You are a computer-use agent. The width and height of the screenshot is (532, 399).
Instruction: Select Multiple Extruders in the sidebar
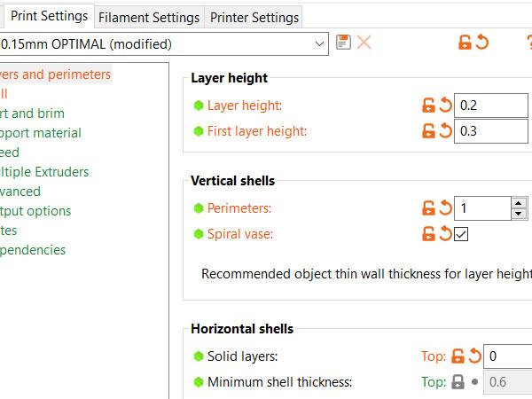pyautogui.click(x=44, y=172)
